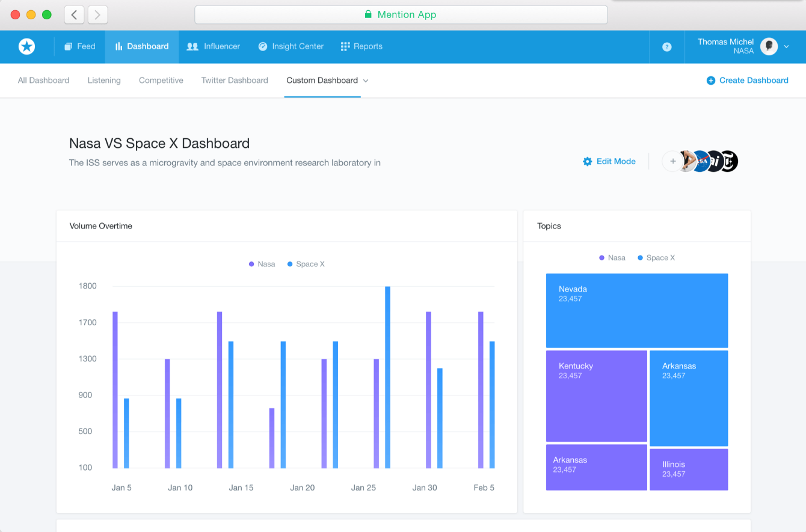This screenshot has width=806, height=532.
Task: Click the 1800 y-axis label
Action: (x=87, y=286)
